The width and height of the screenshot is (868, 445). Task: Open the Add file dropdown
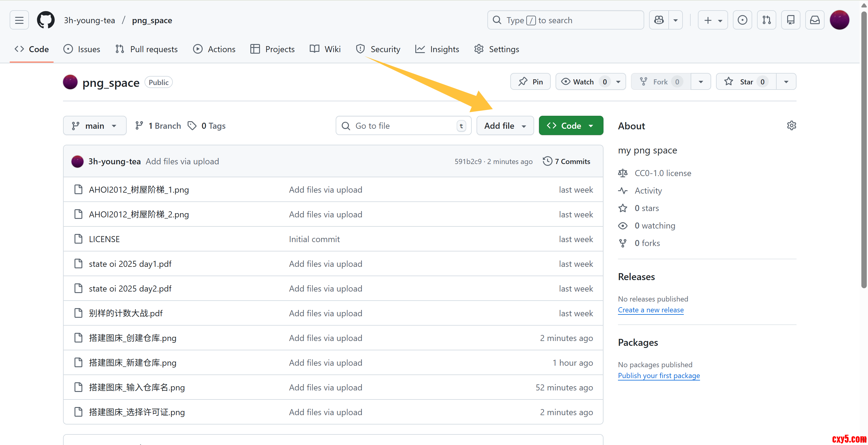505,126
